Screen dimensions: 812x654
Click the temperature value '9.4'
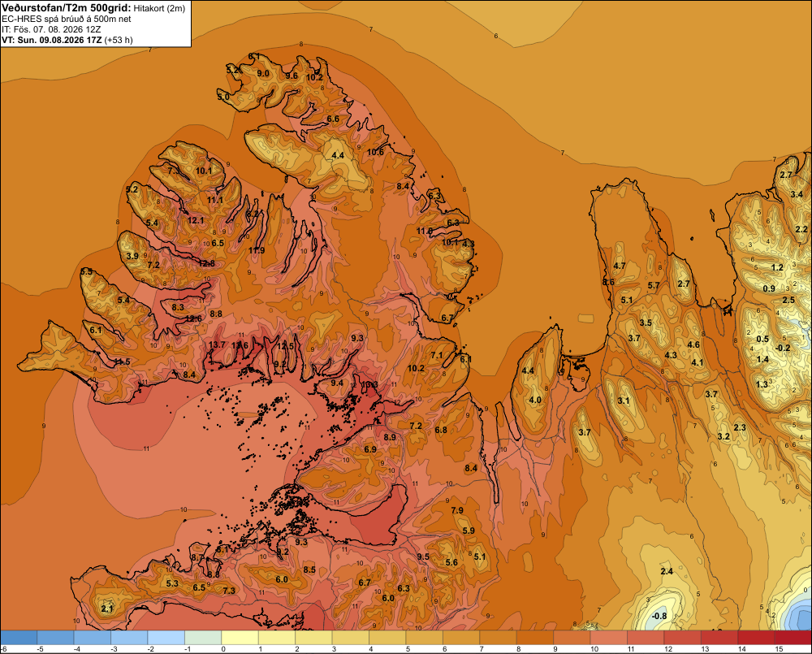coord(337,383)
